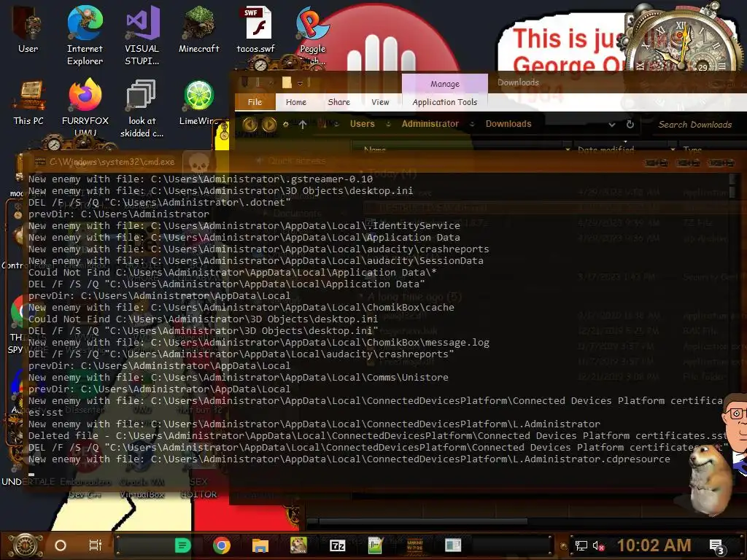
Task: Select the tacos.swf file on desktop
Action: click(256, 29)
